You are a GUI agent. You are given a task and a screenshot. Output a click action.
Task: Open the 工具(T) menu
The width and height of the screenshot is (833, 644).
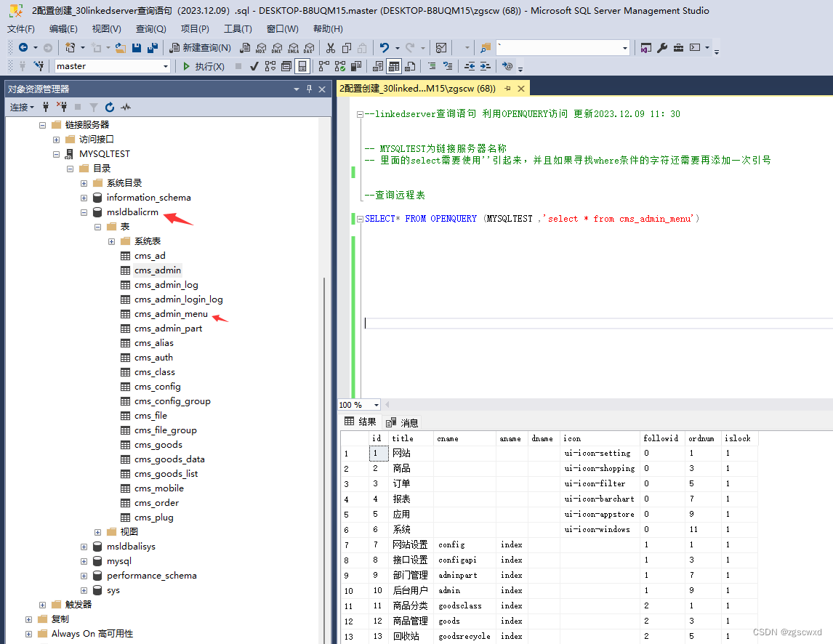point(238,28)
